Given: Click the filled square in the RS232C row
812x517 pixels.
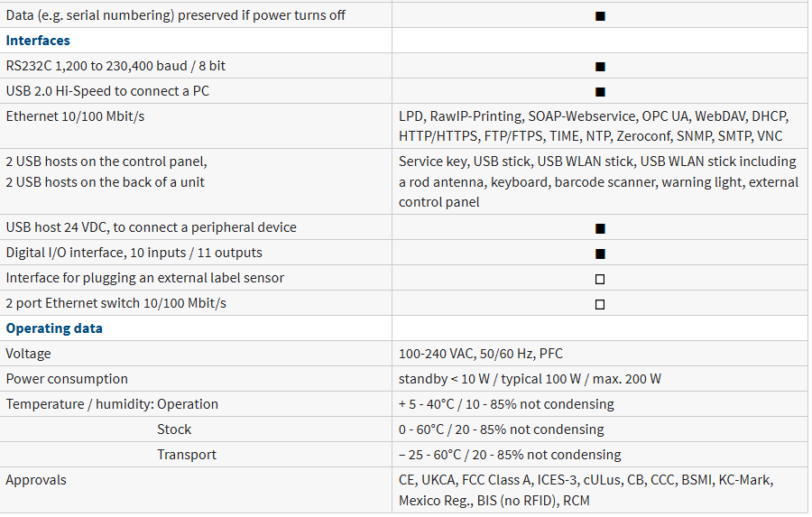Looking at the screenshot, I should [x=600, y=66].
